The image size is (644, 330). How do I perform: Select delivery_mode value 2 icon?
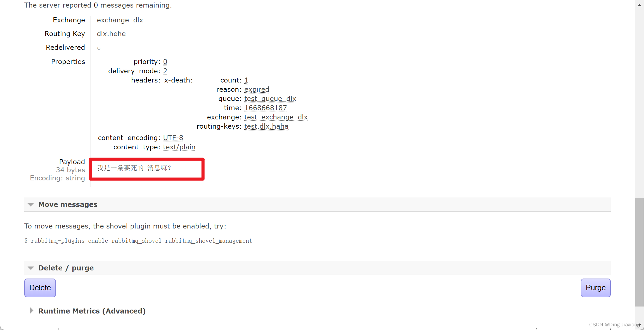(165, 71)
